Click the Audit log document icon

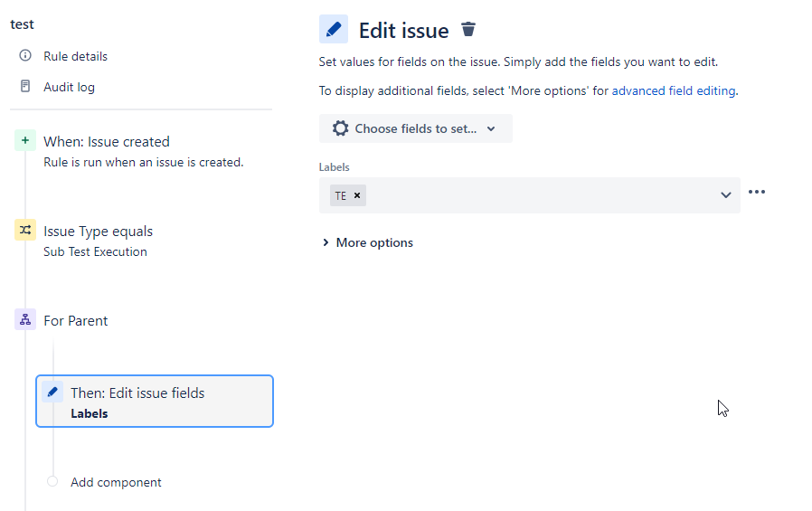[x=25, y=87]
